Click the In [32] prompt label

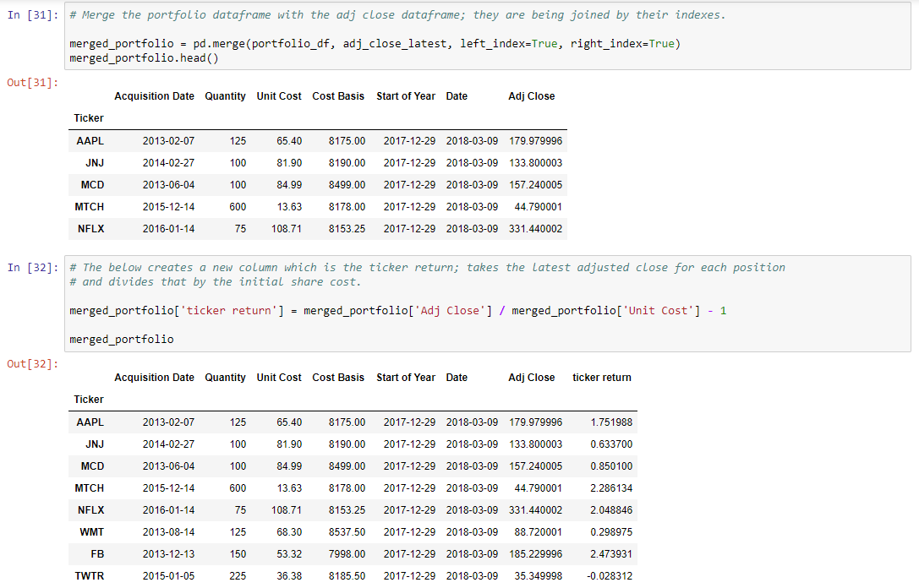point(33,268)
